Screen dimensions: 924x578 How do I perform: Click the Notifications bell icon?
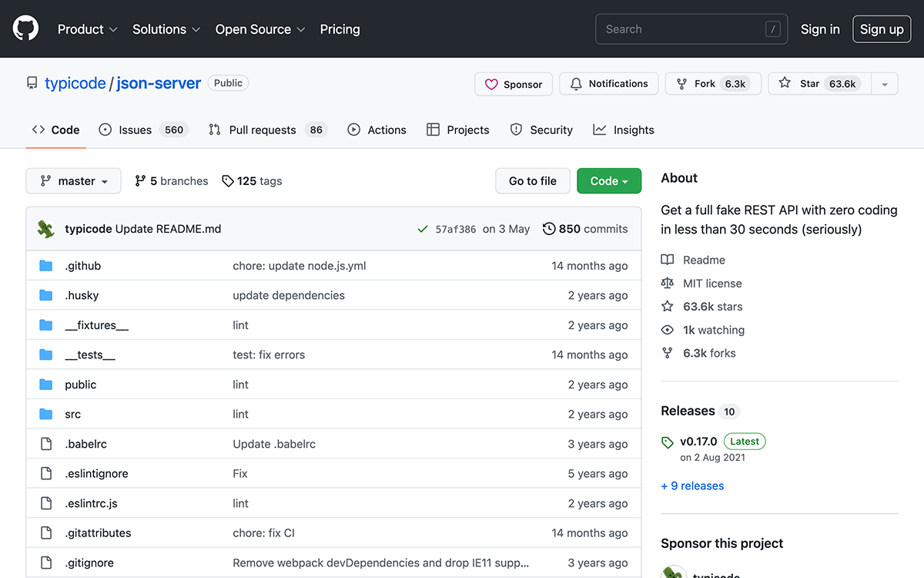pyautogui.click(x=577, y=83)
